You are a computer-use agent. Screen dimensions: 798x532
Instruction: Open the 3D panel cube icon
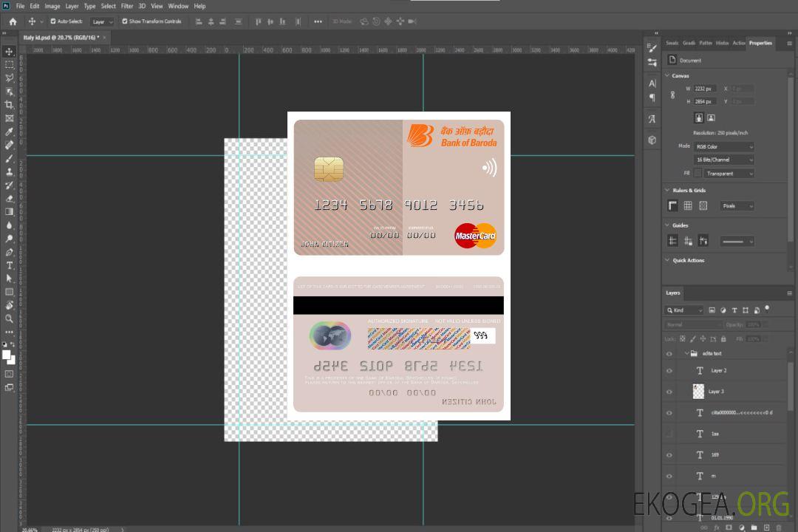tap(652, 140)
